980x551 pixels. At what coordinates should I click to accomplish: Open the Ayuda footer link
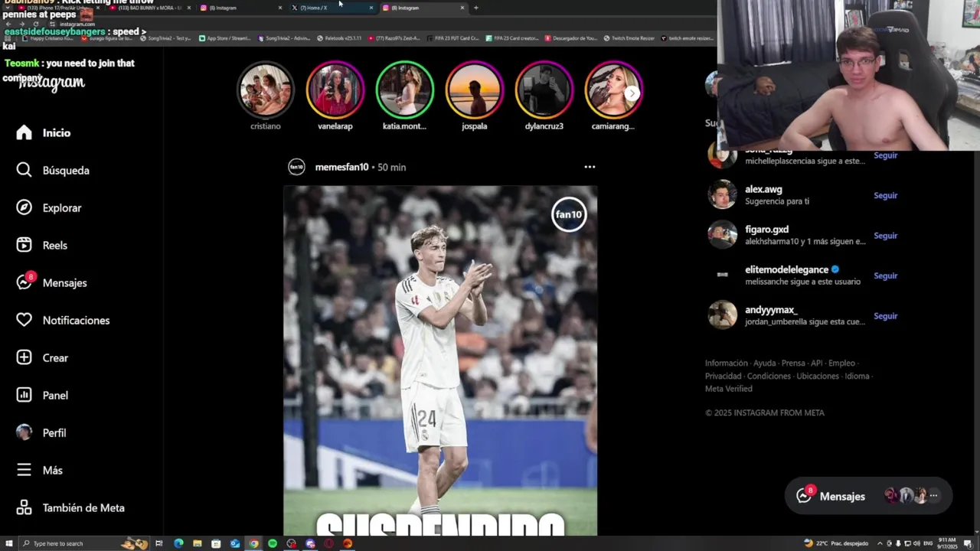pyautogui.click(x=764, y=364)
